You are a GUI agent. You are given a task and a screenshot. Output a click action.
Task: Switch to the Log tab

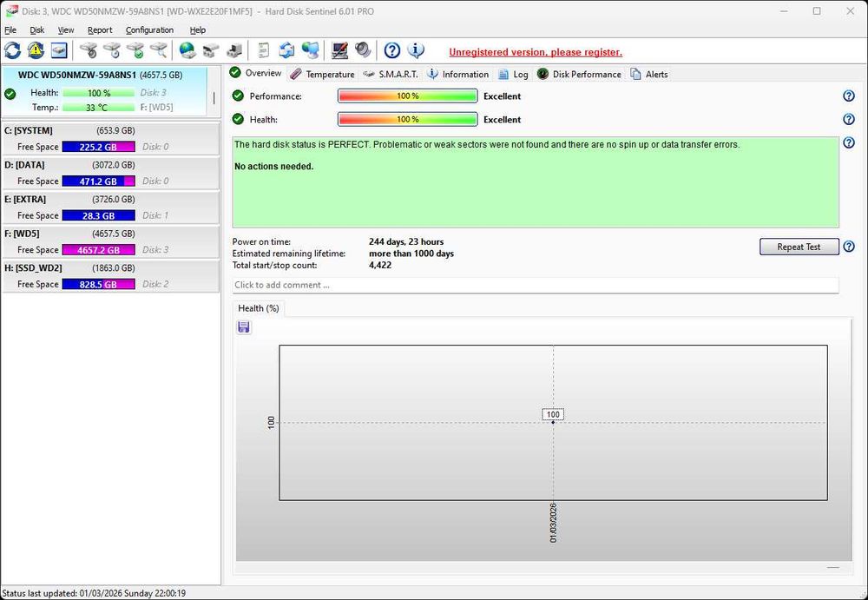click(x=513, y=74)
